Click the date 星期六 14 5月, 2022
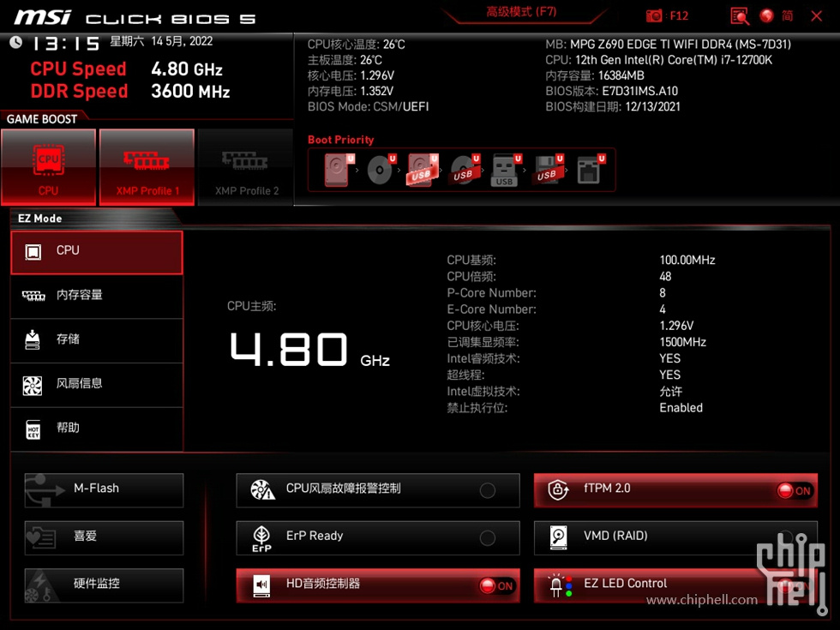 (x=161, y=41)
